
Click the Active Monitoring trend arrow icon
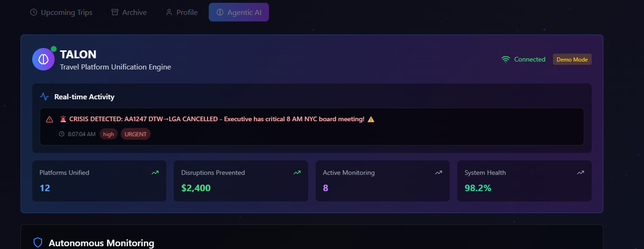click(x=439, y=173)
